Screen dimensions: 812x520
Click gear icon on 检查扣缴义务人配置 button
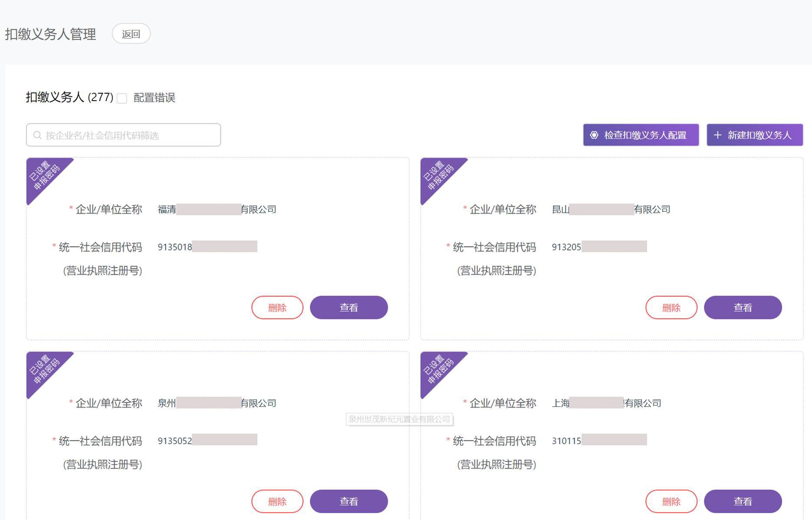594,135
